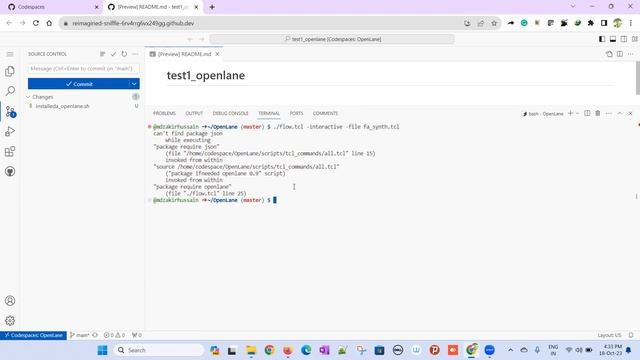
Task: Refresh the Source Control view
Action: pyautogui.click(x=124, y=54)
